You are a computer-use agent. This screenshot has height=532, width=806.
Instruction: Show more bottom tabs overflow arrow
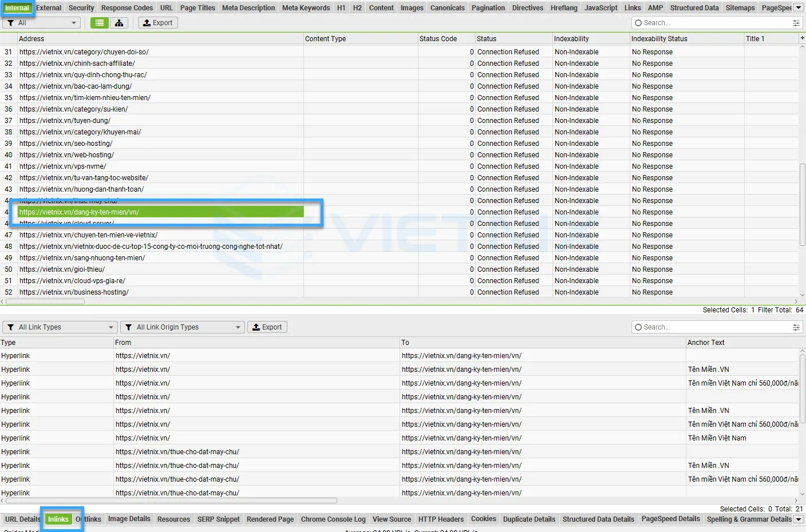pyautogui.click(x=799, y=519)
